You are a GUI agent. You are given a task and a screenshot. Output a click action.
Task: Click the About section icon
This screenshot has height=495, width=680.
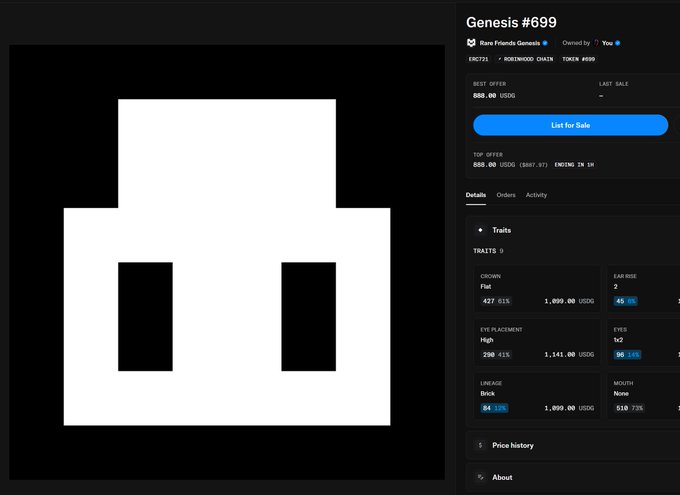coord(480,477)
